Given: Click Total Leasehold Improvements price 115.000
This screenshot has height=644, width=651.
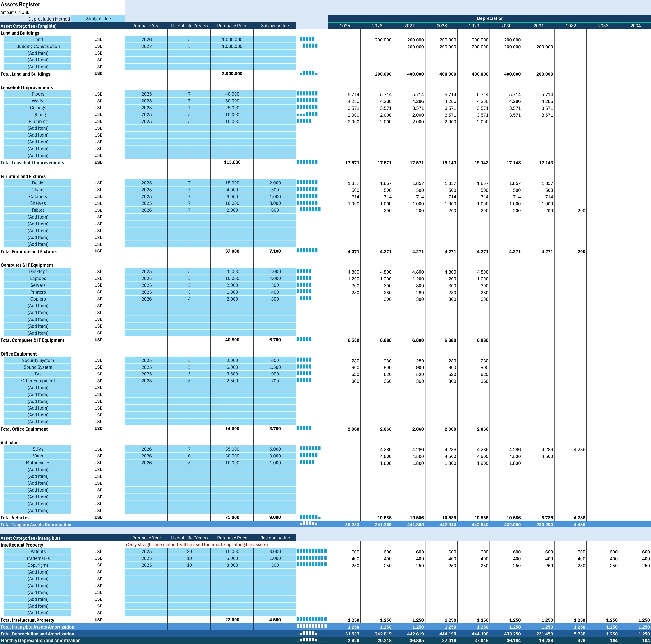Looking at the screenshot, I should tap(232, 162).
